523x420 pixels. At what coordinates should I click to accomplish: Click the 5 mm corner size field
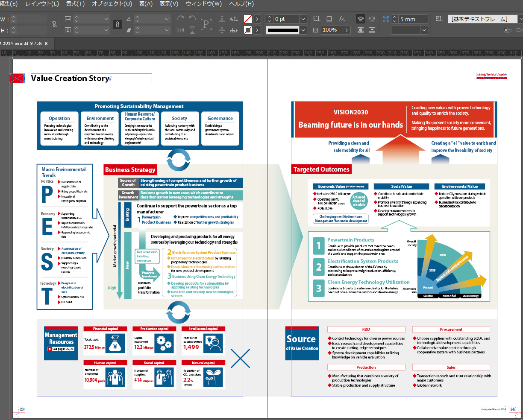pos(413,19)
